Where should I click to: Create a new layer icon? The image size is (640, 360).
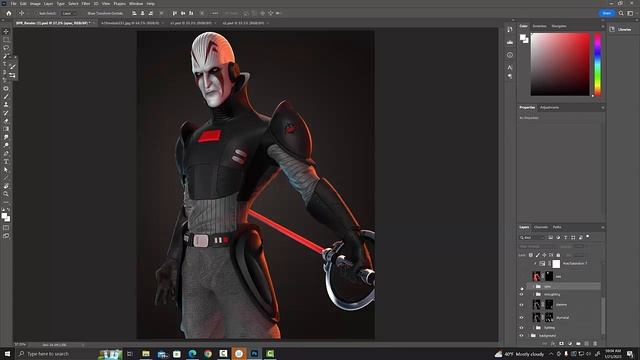pyautogui.click(x=587, y=344)
